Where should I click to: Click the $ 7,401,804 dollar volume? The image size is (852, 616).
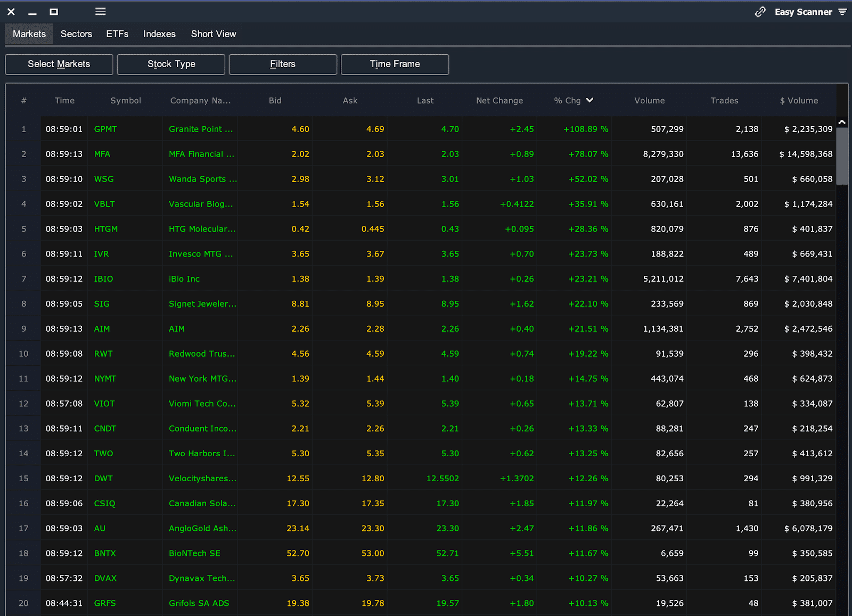point(808,279)
